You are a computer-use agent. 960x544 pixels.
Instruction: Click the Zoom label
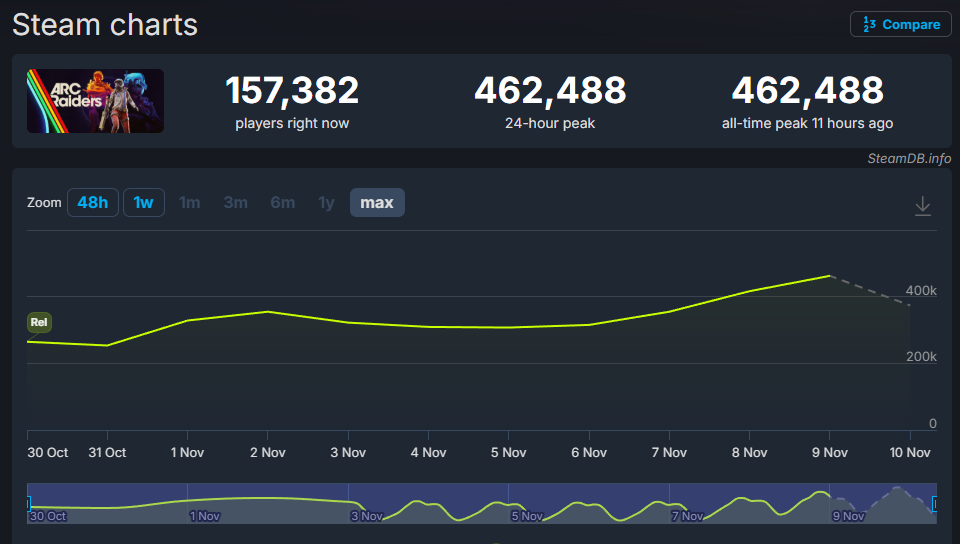tap(44, 203)
